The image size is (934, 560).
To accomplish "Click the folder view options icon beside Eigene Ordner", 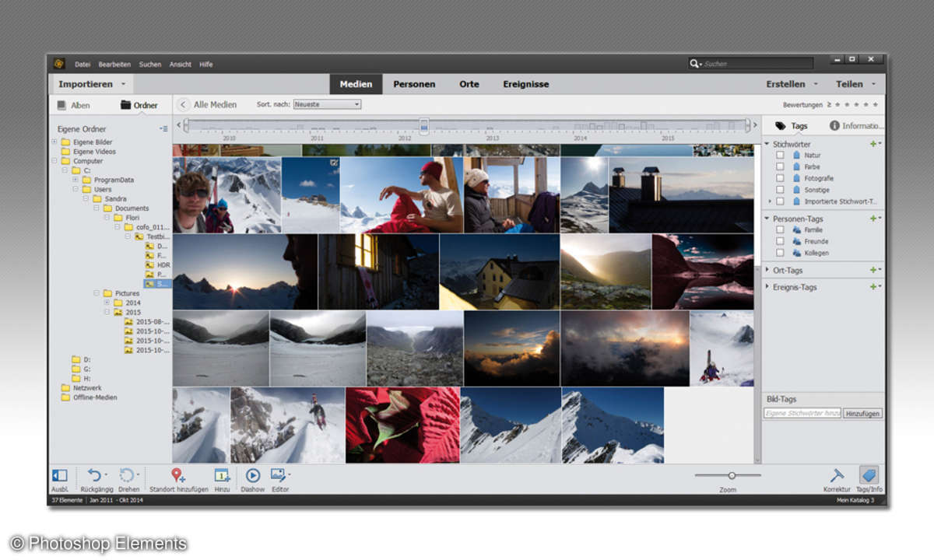I will click(x=163, y=128).
